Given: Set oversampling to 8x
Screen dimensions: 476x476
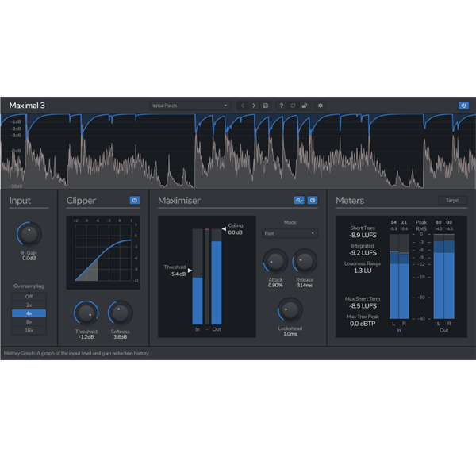Looking at the screenshot, I should [29, 322].
